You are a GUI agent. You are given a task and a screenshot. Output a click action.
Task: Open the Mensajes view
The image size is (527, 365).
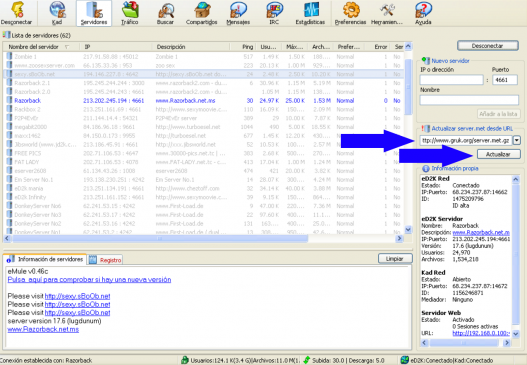(x=238, y=13)
